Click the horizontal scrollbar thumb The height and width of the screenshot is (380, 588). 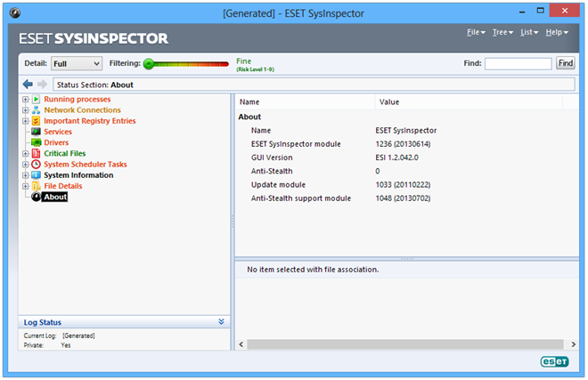[x=405, y=344]
